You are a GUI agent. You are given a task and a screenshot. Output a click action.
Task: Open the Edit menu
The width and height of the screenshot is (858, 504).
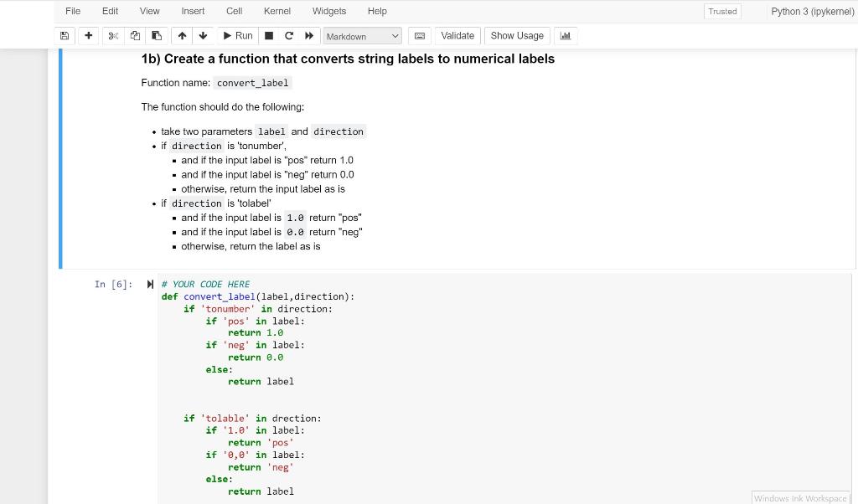point(110,11)
